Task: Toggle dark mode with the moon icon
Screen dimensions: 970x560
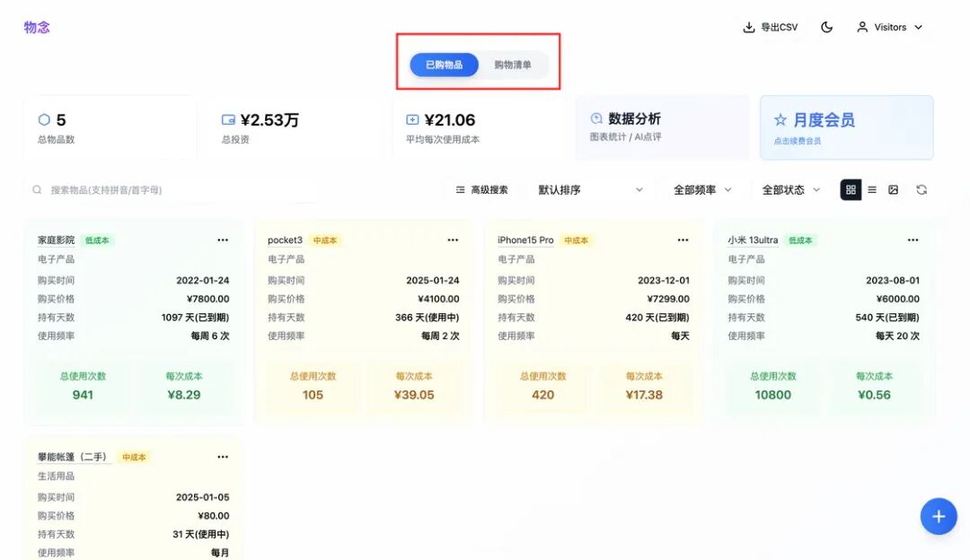Action: click(x=826, y=27)
